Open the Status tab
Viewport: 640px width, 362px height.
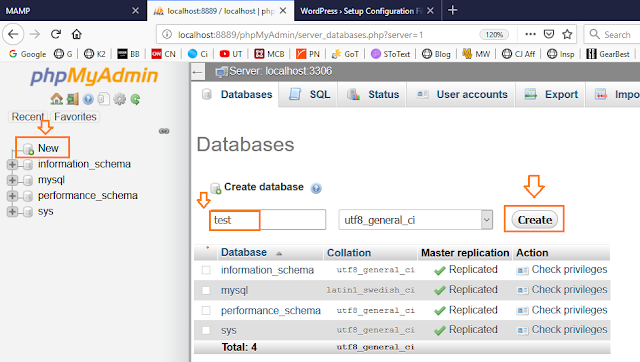(372, 94)
